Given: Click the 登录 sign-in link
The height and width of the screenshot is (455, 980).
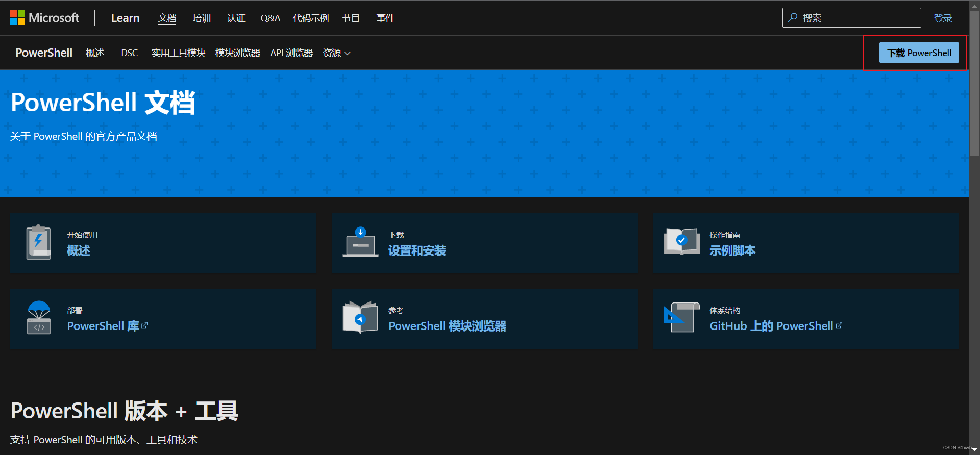Looking at the screenshot, I should click(x=943, y=18).
